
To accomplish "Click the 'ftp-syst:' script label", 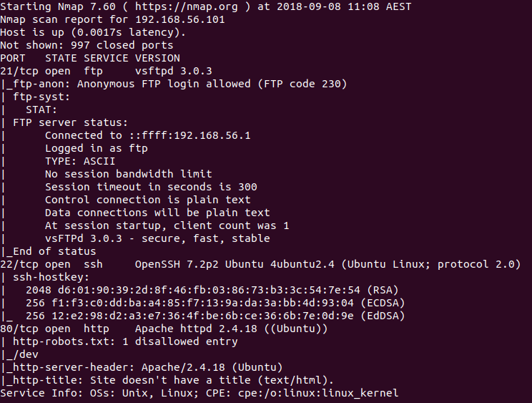I will 41,97.
